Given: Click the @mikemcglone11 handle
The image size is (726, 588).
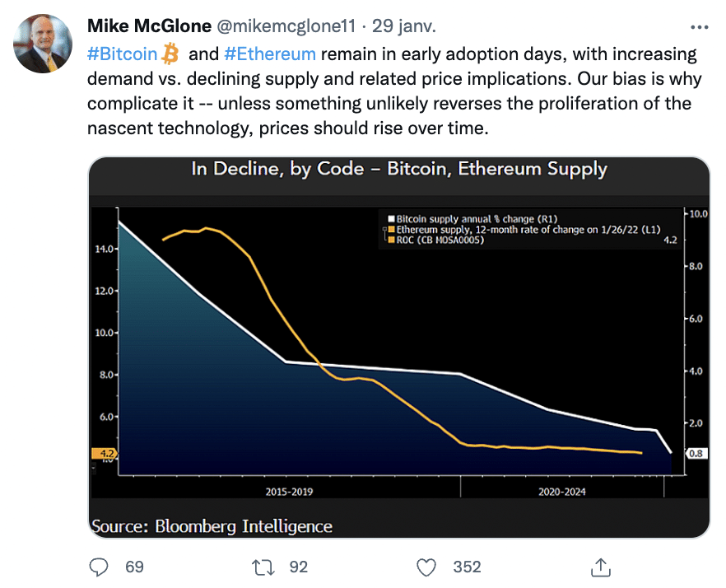Looking at the screenshot, I should tap(286, 26).
